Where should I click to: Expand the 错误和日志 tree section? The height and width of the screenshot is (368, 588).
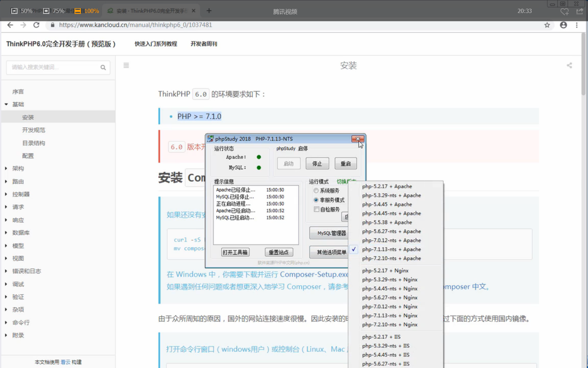point(6,271)
